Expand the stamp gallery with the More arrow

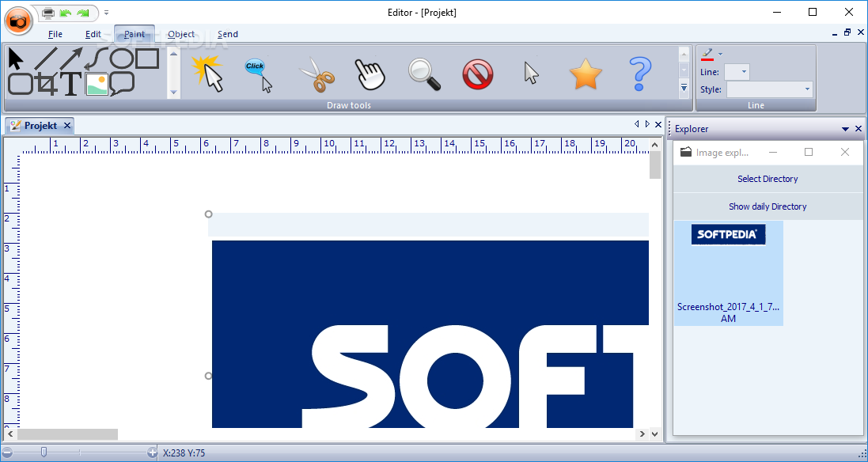click(x=684, y=88)
